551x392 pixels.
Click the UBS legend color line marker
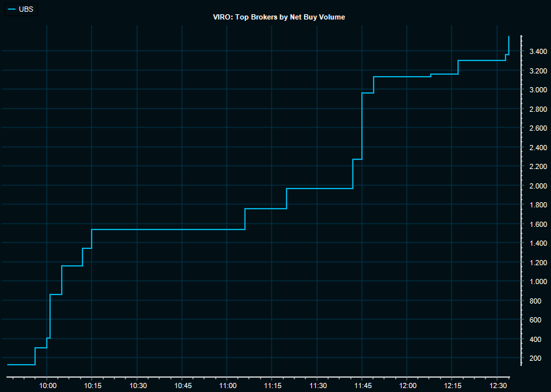pyautogui.click(x=11, y=10)
